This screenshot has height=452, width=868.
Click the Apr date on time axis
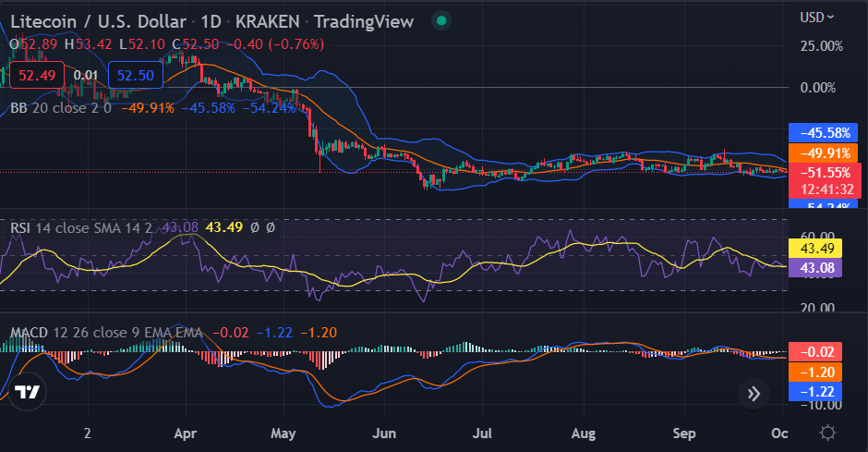tap(186, 434)
